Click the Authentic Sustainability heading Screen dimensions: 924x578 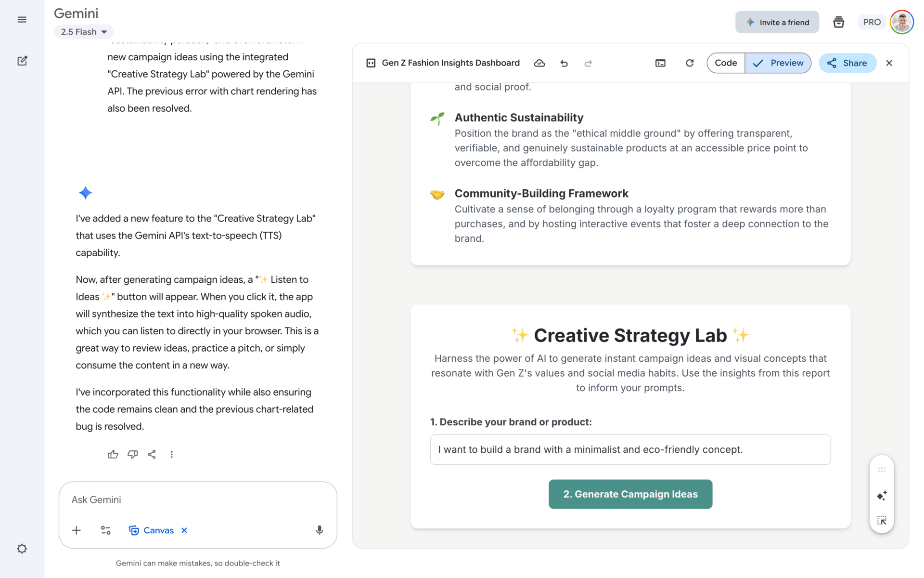tap(519, 118)
